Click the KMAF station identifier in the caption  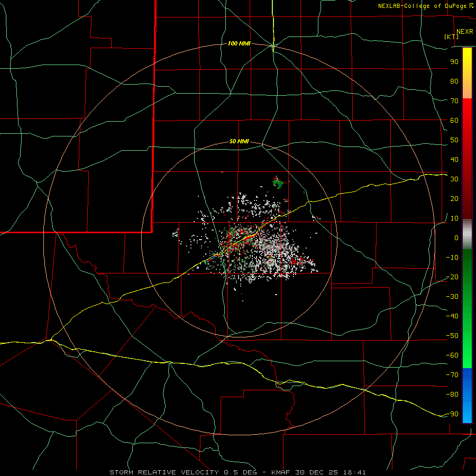pos(282,472)
